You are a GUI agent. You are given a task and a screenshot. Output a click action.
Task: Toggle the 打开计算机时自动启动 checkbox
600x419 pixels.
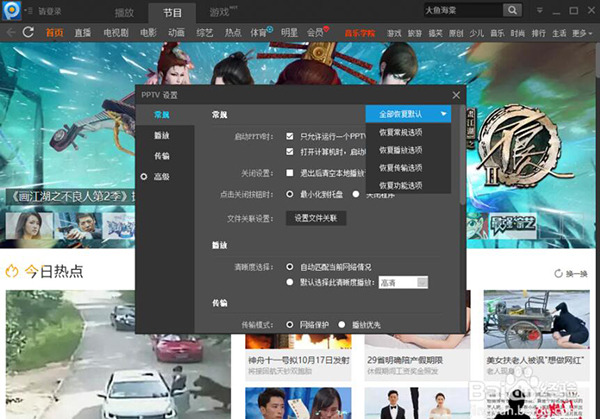point(290,152)
